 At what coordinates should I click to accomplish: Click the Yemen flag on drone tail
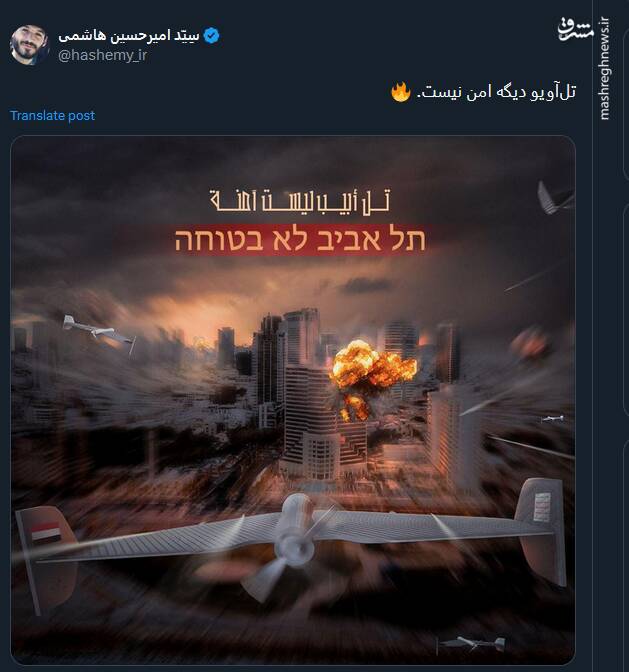(x=45, y=531)
